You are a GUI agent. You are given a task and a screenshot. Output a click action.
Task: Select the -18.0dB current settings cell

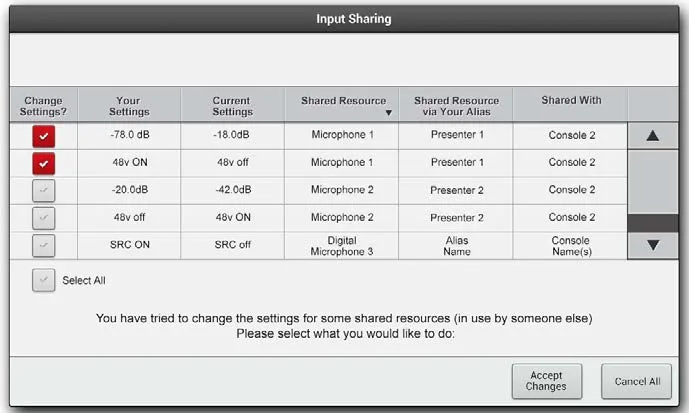click(232, 135)
